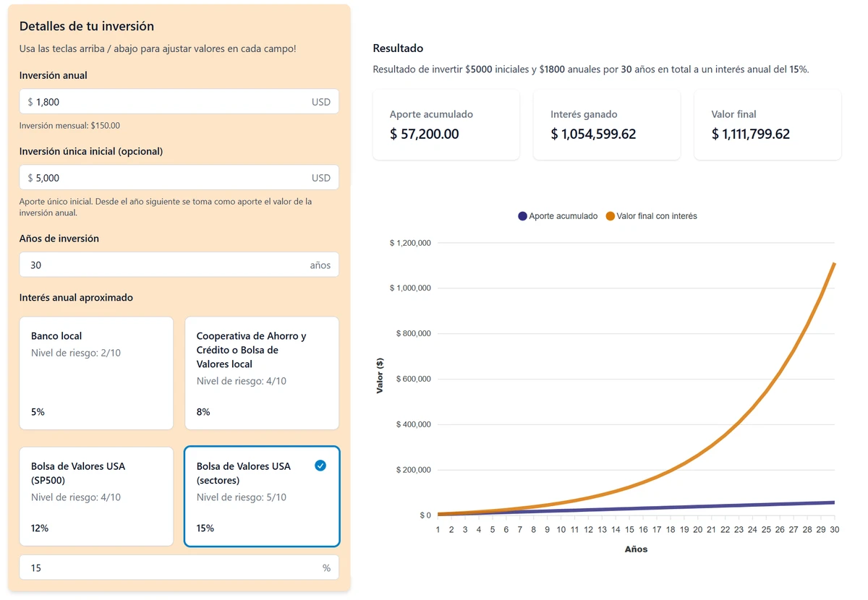The width and height of the screenshot is (868, 600).
Task: Click the Valor final result card
Action: point(767,124)
